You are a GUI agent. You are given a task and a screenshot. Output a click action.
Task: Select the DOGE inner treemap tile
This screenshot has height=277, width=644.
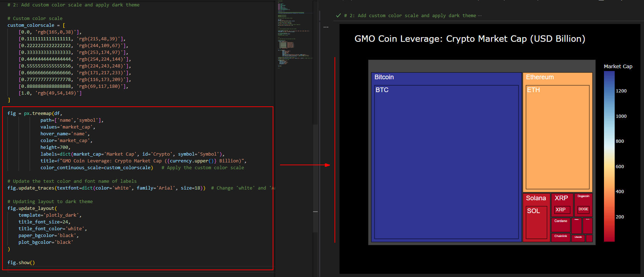pyautogui.click(x=583, y=209)
